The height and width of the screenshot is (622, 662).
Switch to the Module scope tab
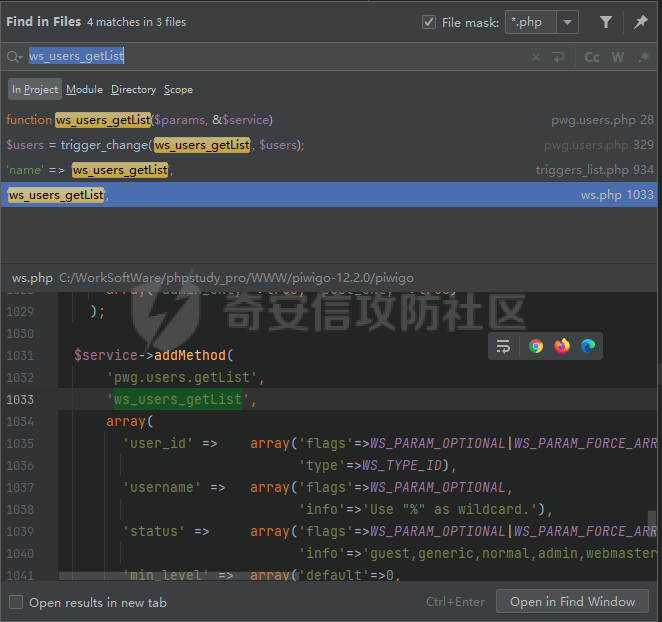point(84,90)
